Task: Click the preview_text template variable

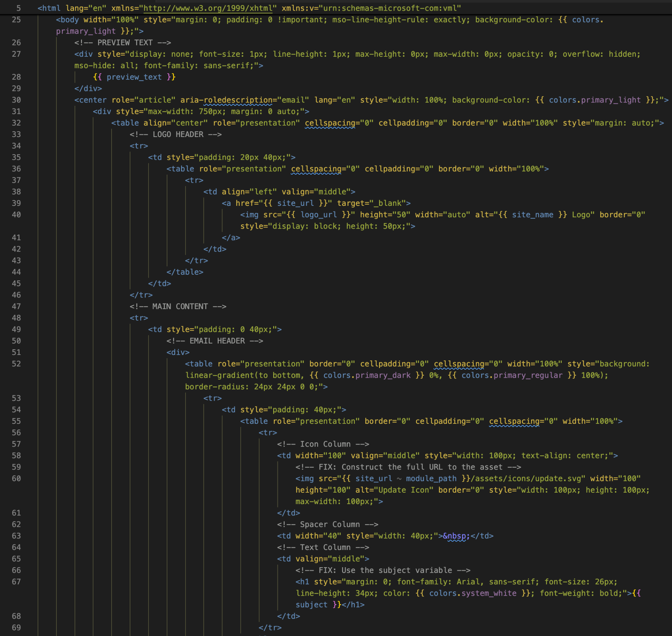Action: [x=134, y=77]
